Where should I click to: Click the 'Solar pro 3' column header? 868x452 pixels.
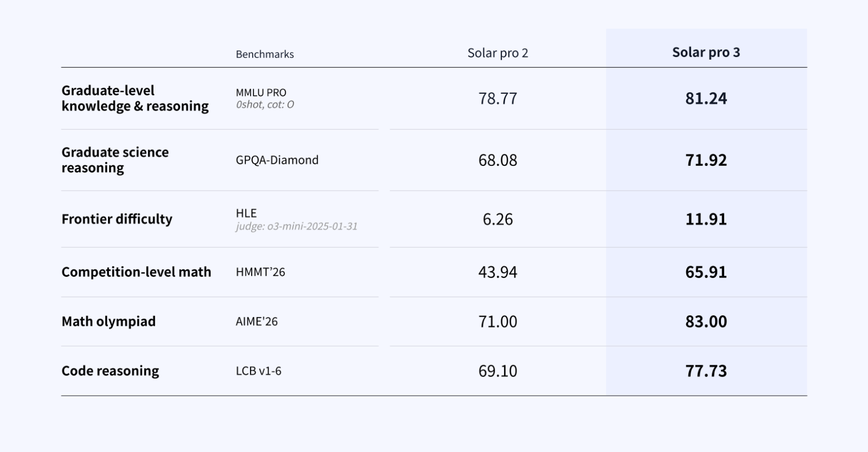point(706,53)
